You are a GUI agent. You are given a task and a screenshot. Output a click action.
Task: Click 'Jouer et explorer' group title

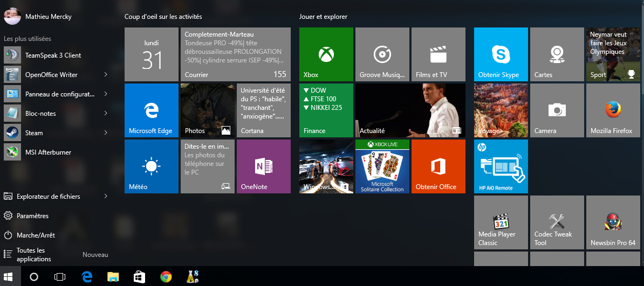323,17
